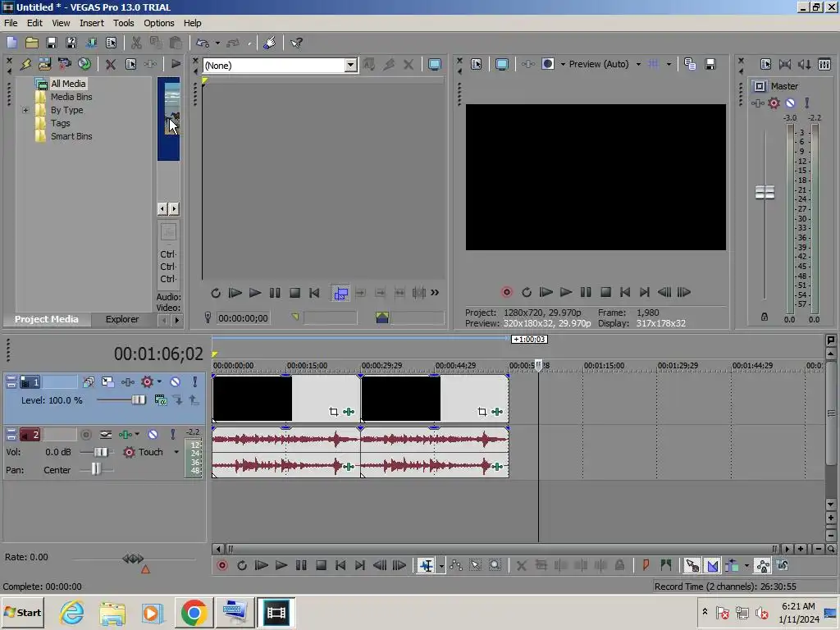Toggle Mute on audio track 2
840x630 pixels.
coord(153,435)
